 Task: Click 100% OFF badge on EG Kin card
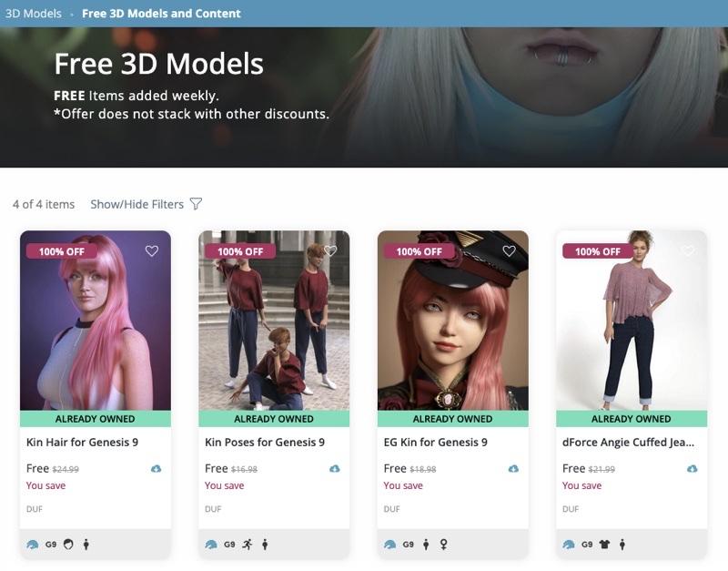click(x=419, y=251)
